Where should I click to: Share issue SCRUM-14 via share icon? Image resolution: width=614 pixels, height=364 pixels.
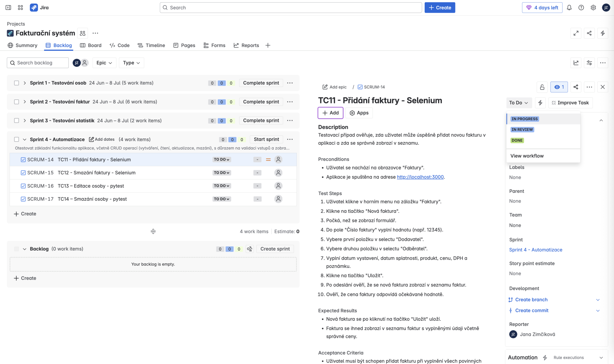point(576,87)
